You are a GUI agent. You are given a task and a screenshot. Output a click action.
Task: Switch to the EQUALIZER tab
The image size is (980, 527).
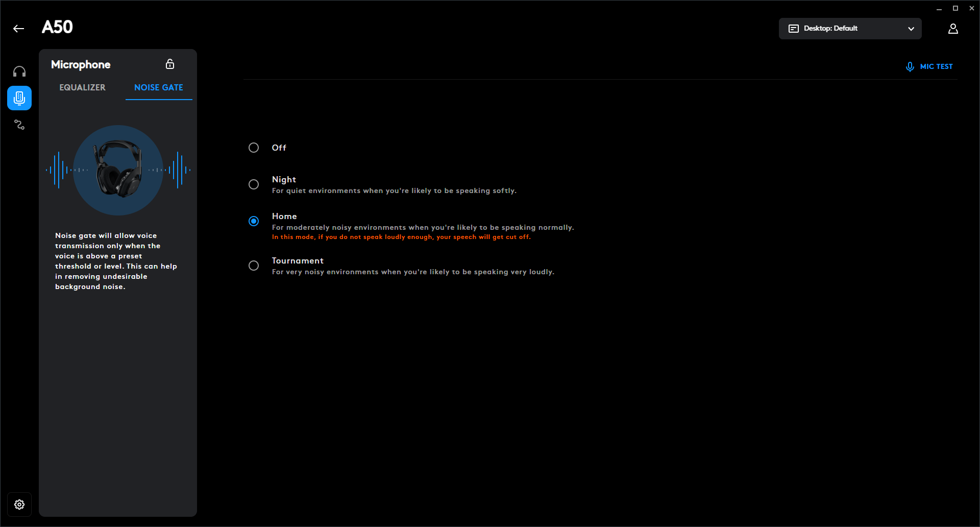click(x=82, y=87)
